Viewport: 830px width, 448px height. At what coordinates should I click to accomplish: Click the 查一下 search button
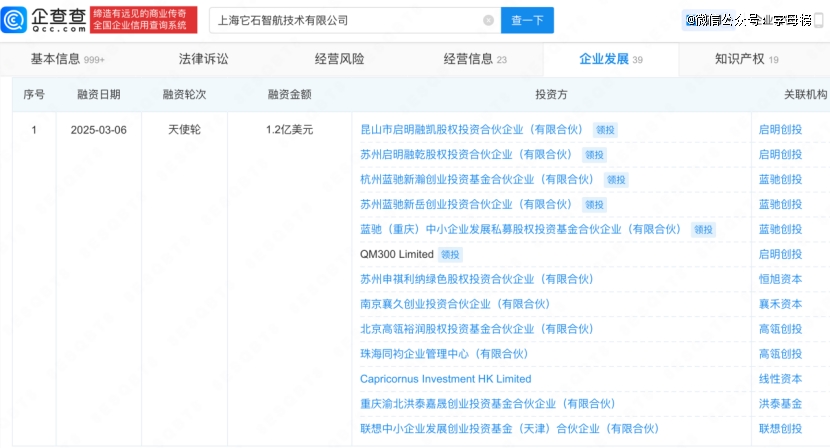pyautogui.click(x=527, y=20)
